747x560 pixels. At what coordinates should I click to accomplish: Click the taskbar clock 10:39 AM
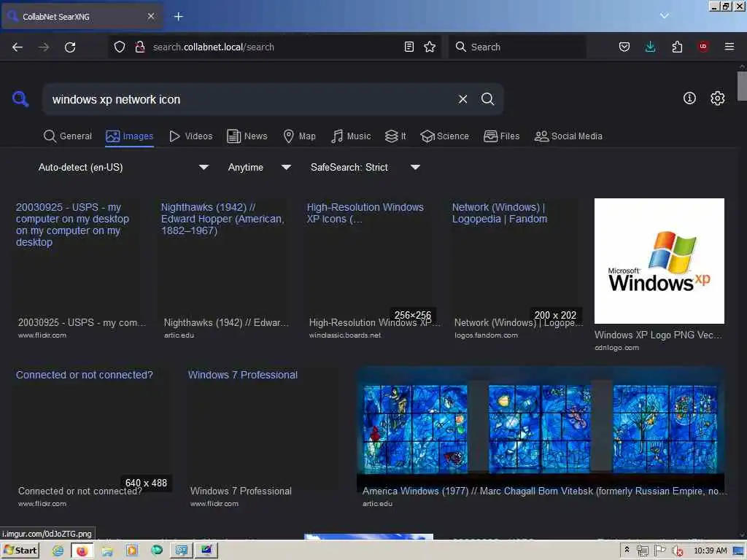click(710, 551)
